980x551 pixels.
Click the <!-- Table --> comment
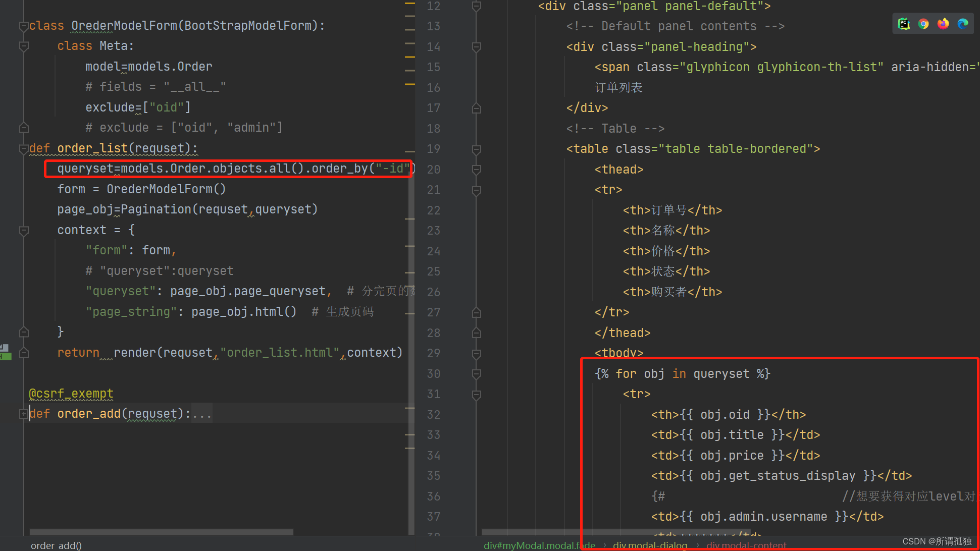pyautogui.click(x=615, y=129)
